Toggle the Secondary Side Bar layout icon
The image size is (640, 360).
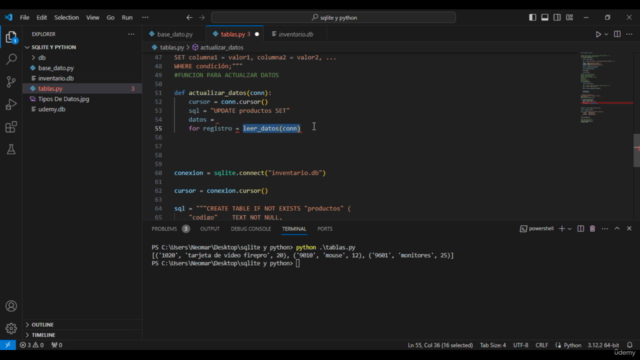pos(557,18)
